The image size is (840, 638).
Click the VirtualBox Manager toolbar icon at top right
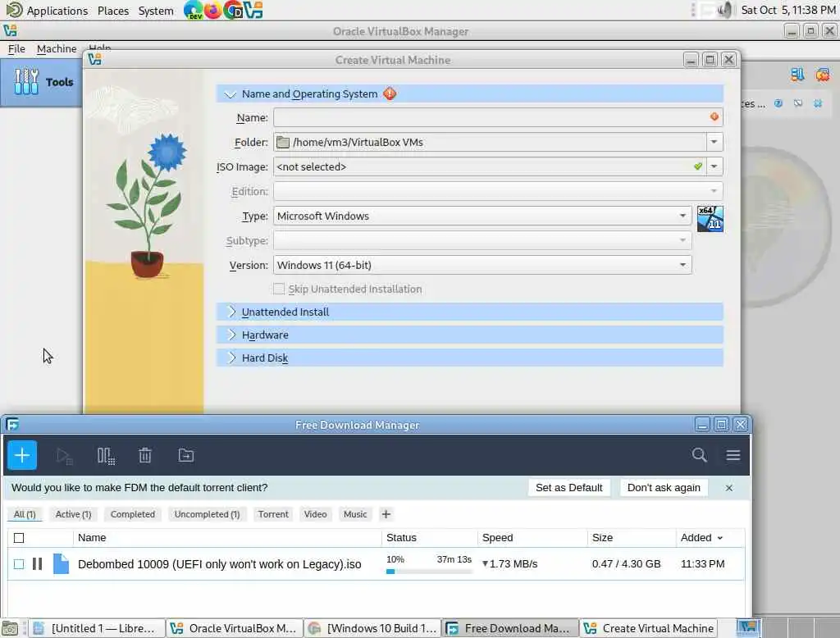(x=797, y=75)
